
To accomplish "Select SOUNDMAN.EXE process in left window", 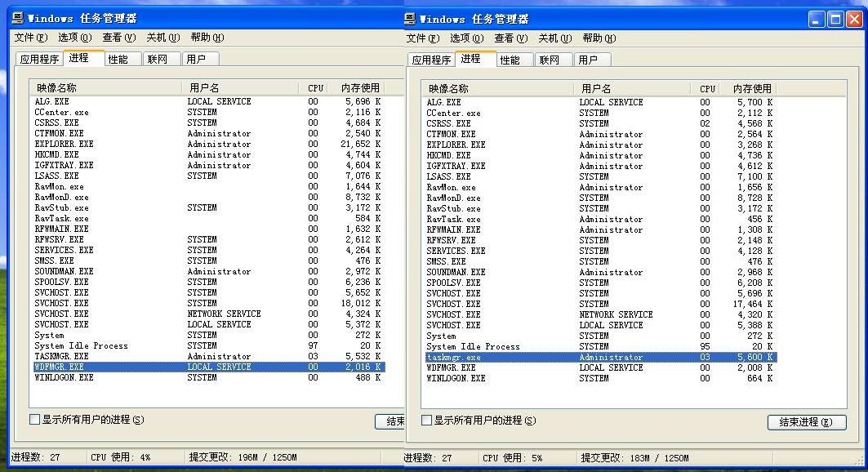I will point(208,271).
